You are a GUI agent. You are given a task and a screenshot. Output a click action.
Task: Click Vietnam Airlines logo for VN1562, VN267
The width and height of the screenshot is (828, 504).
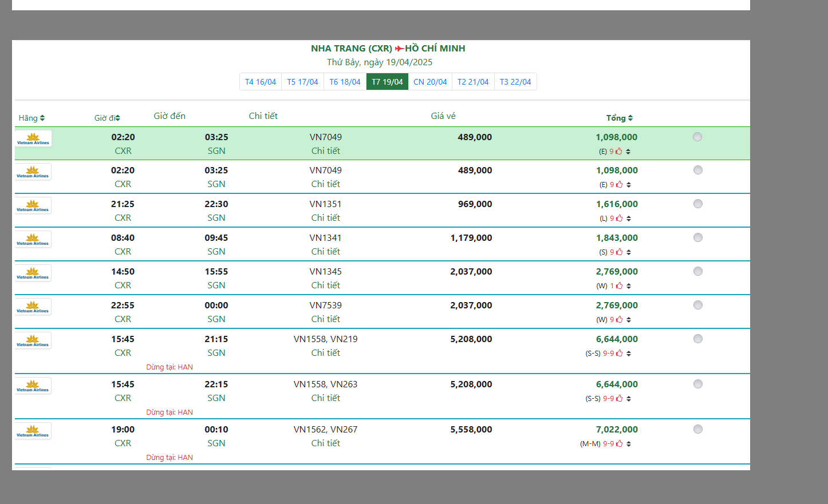click(x=33, y=431)
